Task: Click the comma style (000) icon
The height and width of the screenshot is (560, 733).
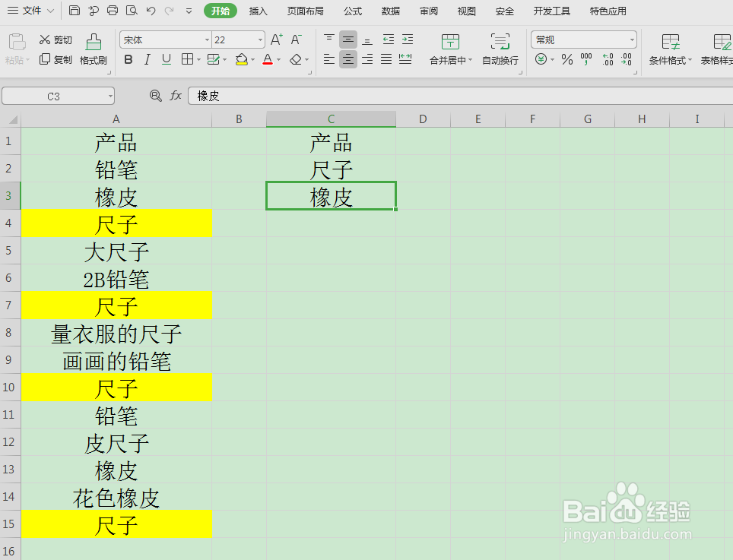Action: 585,59
